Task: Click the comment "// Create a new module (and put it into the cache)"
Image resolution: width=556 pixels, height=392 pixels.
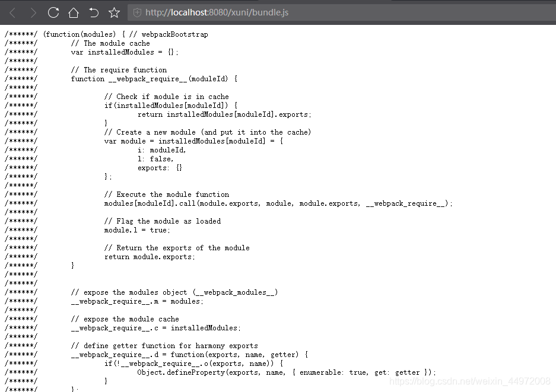Action: pos(208,132)
